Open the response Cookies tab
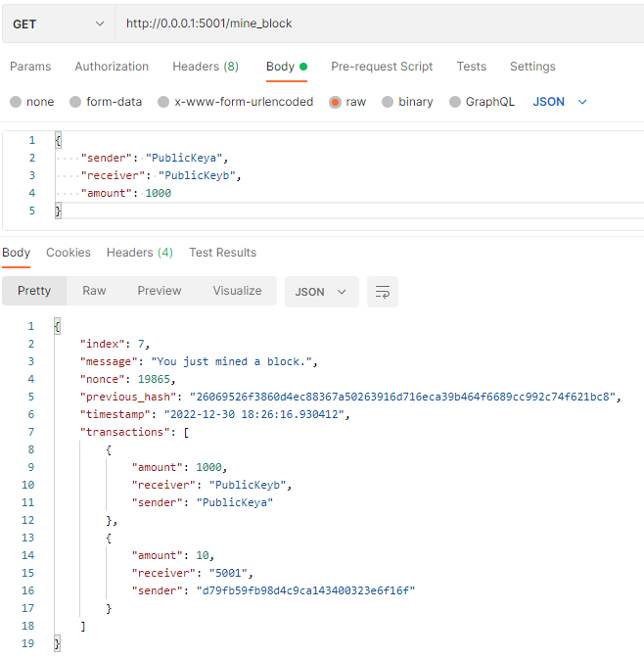Viewport: 644px width, 658px height. (69, 253)
